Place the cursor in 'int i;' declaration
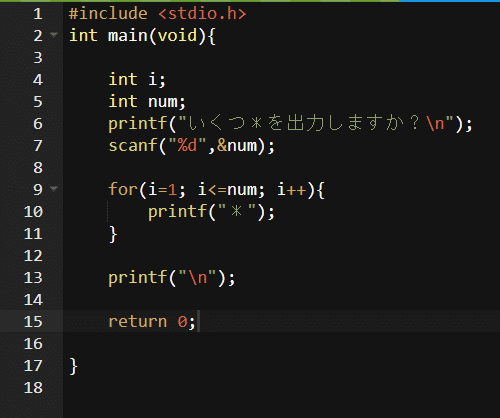The image size is (500, 418). [137, 80]
